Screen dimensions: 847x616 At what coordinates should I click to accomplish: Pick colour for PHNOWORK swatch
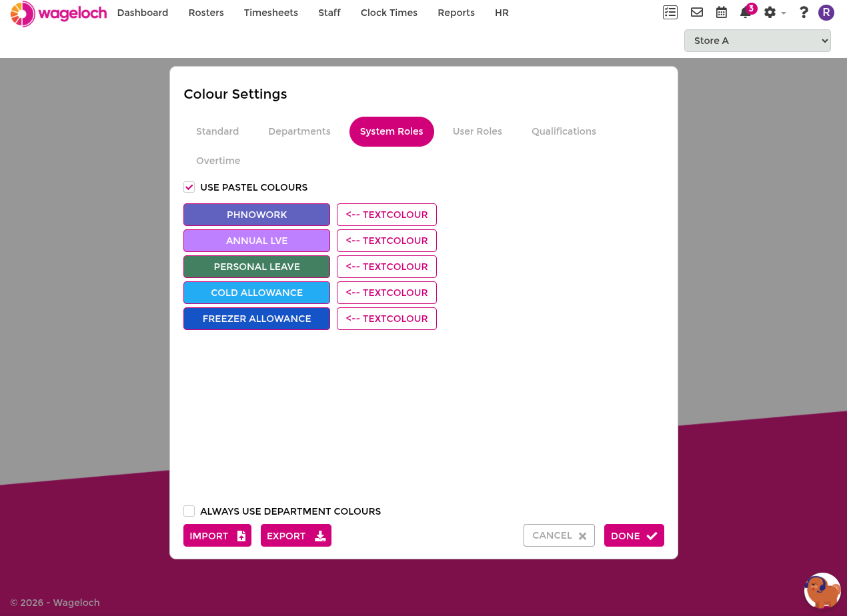[257, 215]
